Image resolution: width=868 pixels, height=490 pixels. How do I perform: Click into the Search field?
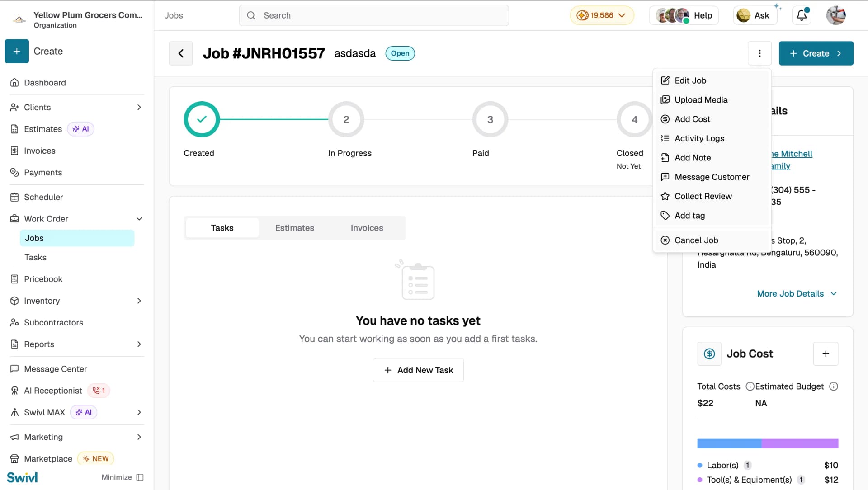(x=374, y=15)
